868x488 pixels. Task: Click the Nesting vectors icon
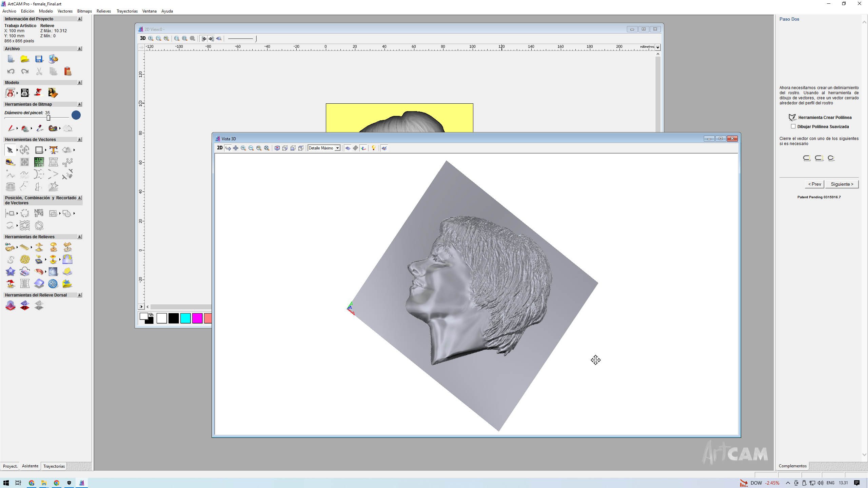tap(39, 213)
